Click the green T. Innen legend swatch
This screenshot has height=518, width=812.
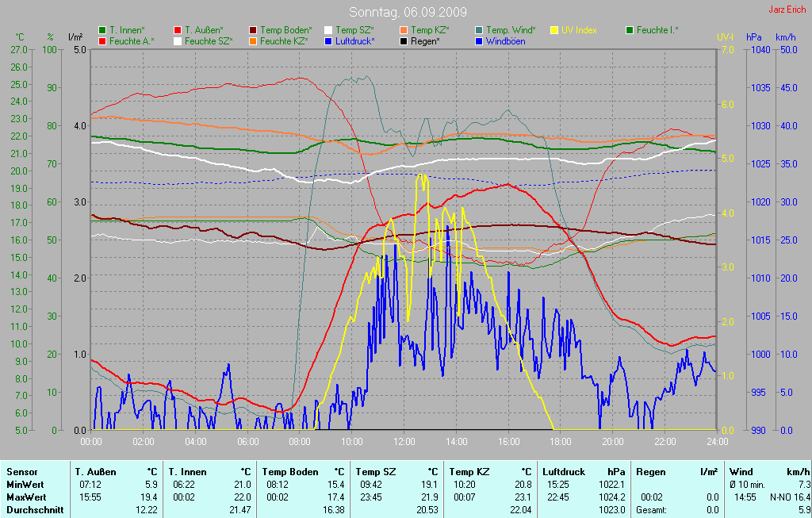click(102, 31)
